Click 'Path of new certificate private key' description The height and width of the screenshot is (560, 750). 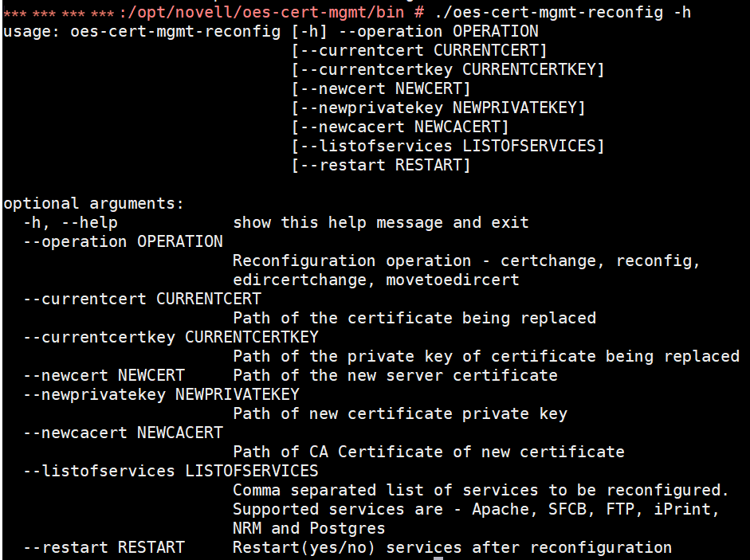pos(399,413)
